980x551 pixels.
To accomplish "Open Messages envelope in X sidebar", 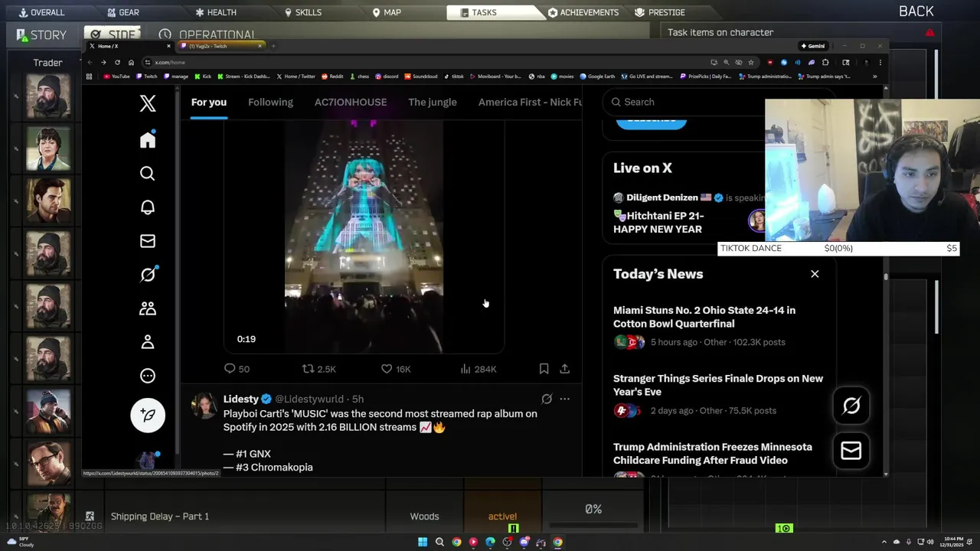I will click(x=148, y=241).
